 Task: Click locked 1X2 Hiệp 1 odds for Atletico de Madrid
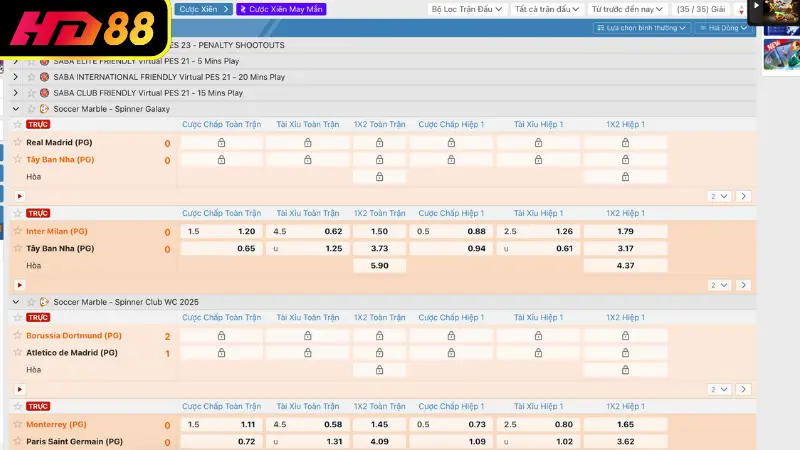tap(626, 353)
